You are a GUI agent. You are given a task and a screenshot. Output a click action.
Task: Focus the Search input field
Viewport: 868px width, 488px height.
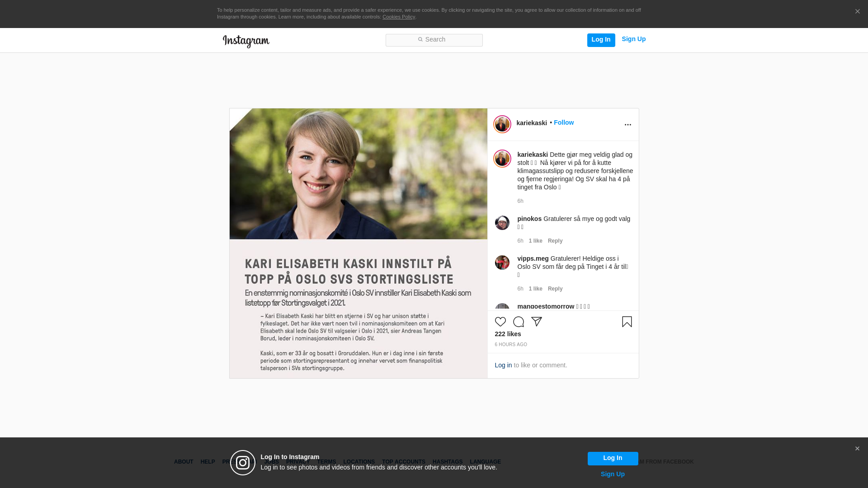pyautogui.click(x=434, y=40)
